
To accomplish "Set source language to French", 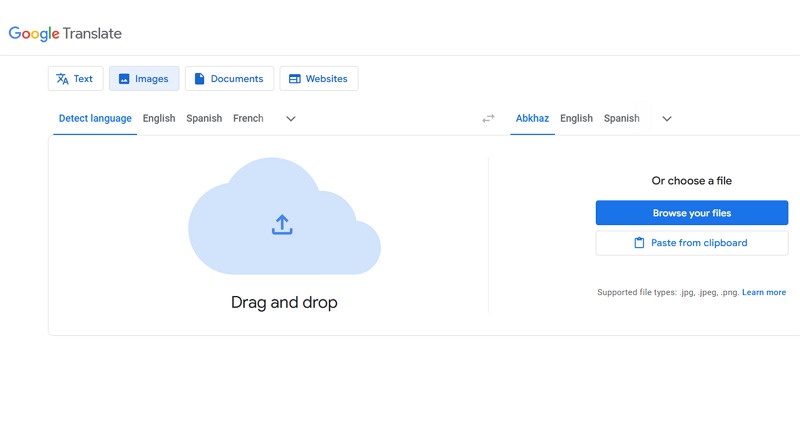I will pos(248,118).
